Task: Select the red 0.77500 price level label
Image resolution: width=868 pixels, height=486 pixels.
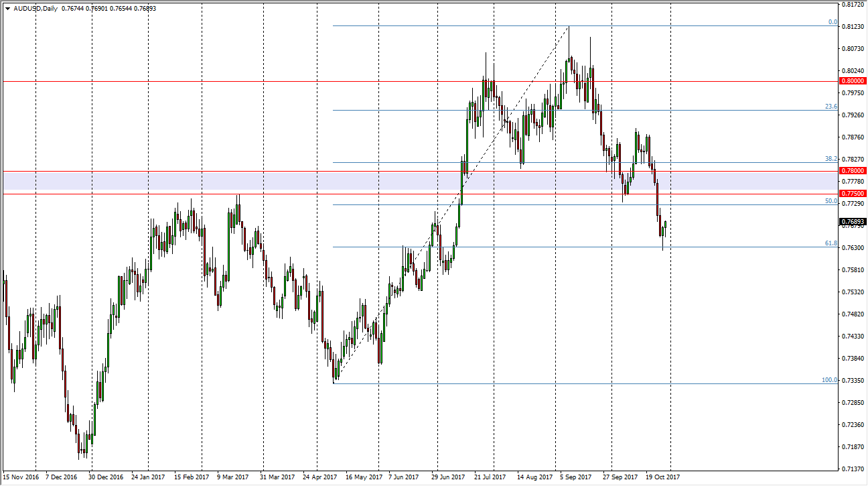Action: point(852,194)
